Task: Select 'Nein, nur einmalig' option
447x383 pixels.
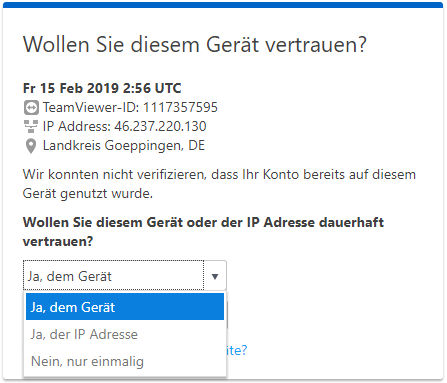Action: pos(125,361)
